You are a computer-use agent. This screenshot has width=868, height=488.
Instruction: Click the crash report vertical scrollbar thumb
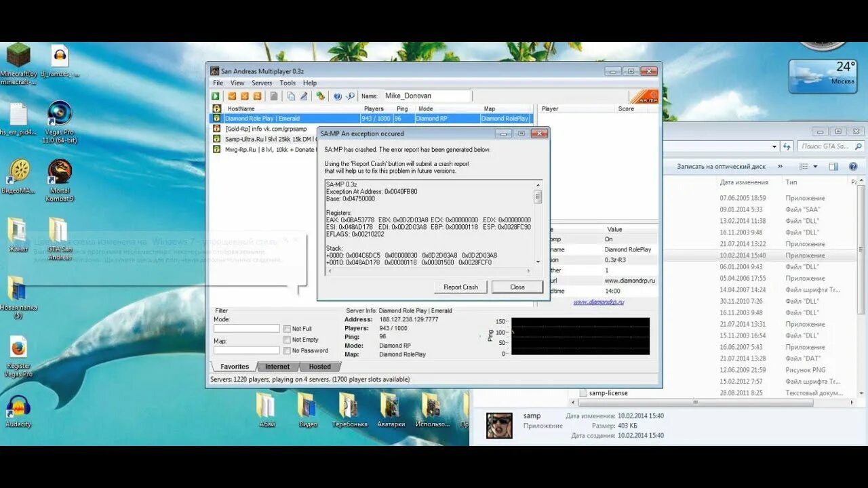538,197
